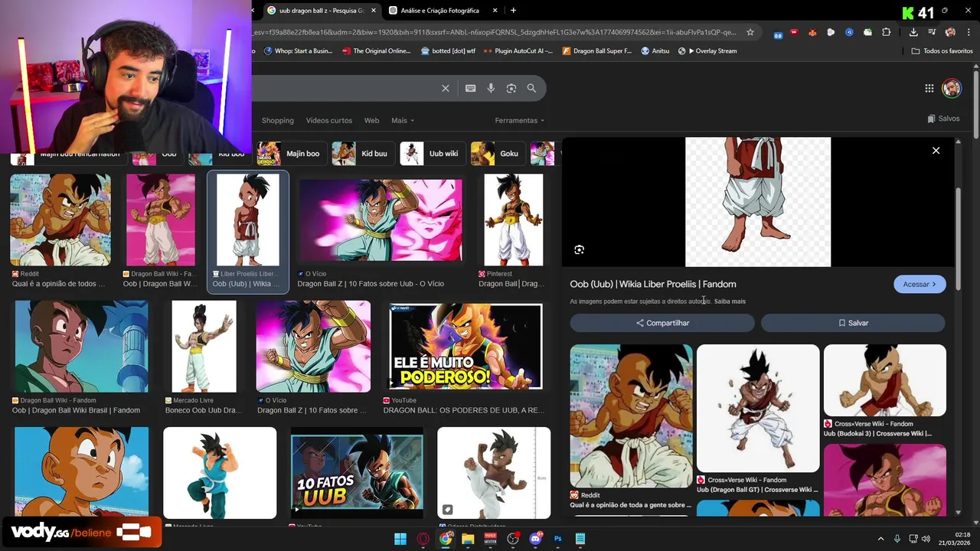
Task: Switch to the 'Vídeos curtos' tab
Action: [329, 120]
